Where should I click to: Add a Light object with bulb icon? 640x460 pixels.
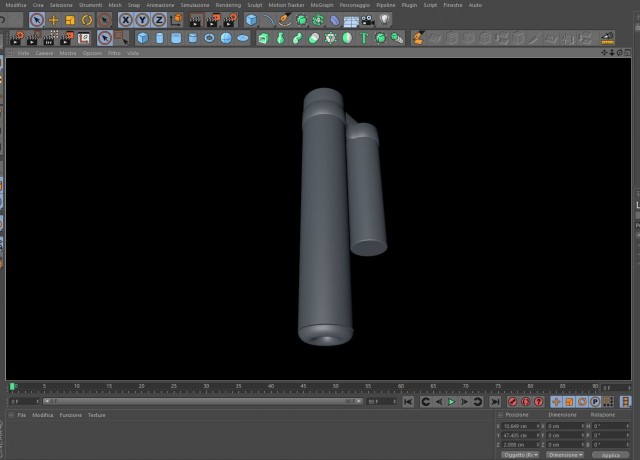tap(384, 20)
